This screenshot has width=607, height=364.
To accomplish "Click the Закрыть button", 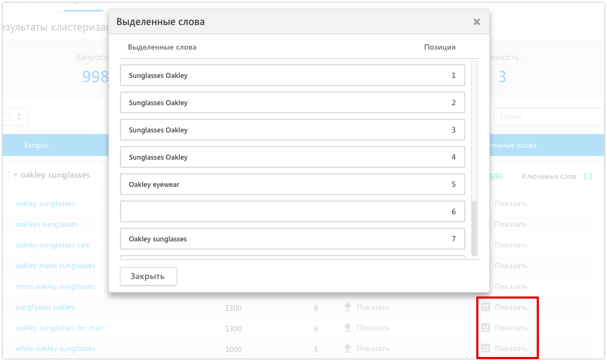I will tap(148, 276).
